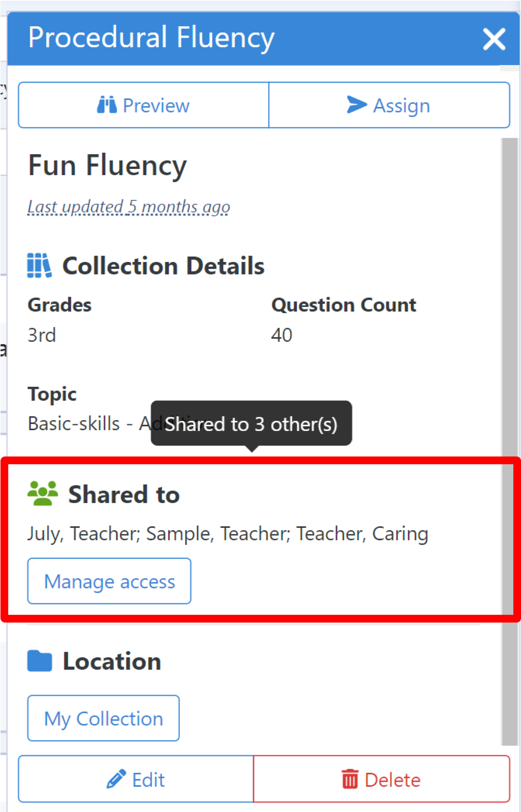Click the shared teachers name list
521x812 pixels.
pos(228,534)
